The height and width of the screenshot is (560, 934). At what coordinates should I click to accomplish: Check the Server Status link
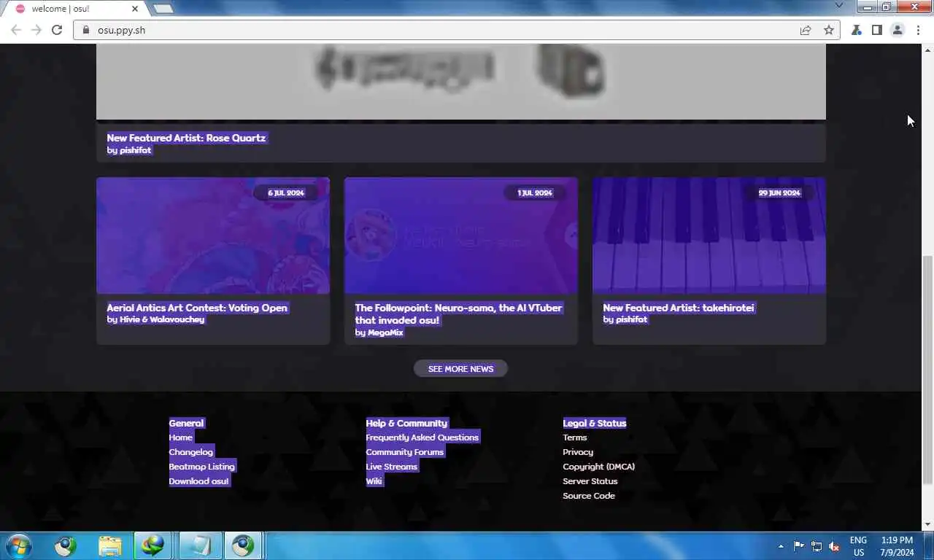click(x=590, y=481)
